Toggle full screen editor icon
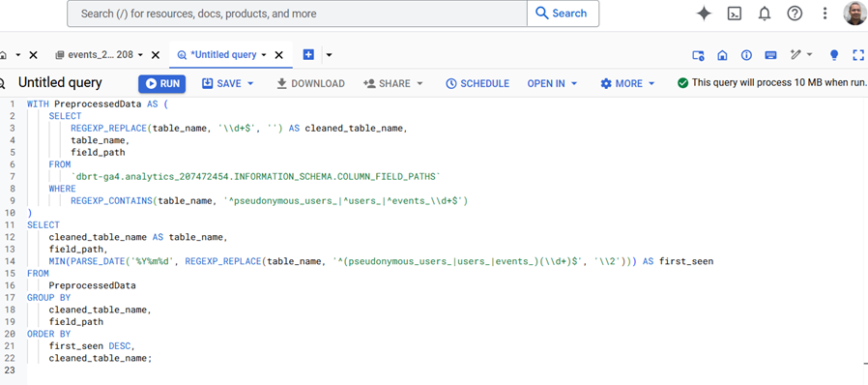The width and height of the screenshot is (868, 385). click(x=858, y=55)
